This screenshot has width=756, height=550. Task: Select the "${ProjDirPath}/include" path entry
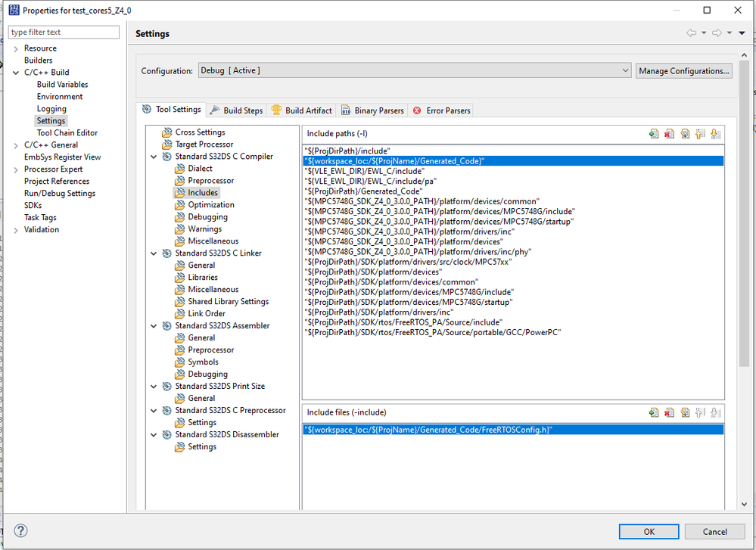(x=514, y=151)
